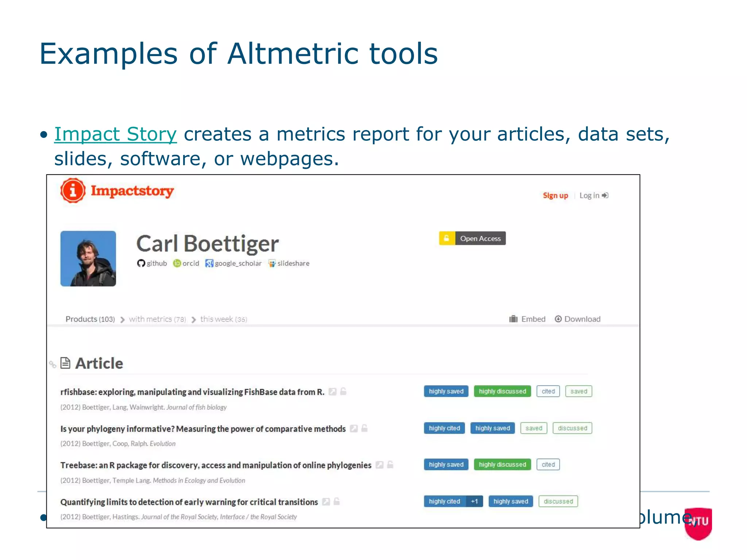Click highly cited badge on phylogeny informative row

pyautogui.click(x=444, y=428)
